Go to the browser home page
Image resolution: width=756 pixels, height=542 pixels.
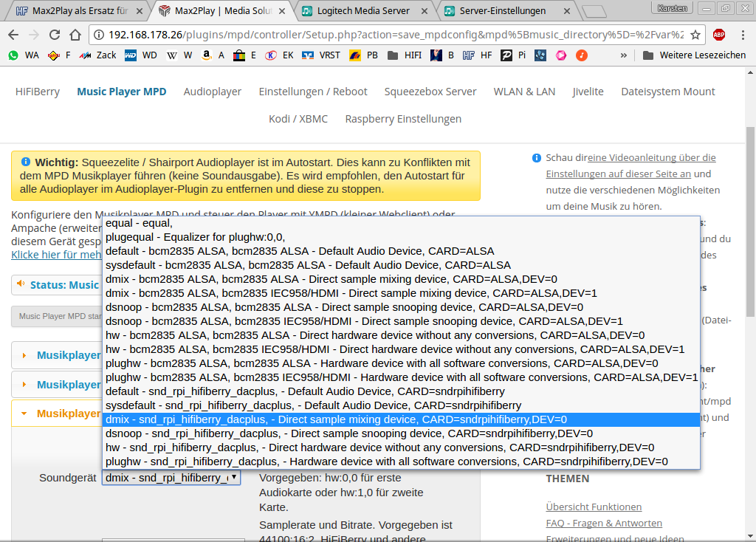point(75,35)
